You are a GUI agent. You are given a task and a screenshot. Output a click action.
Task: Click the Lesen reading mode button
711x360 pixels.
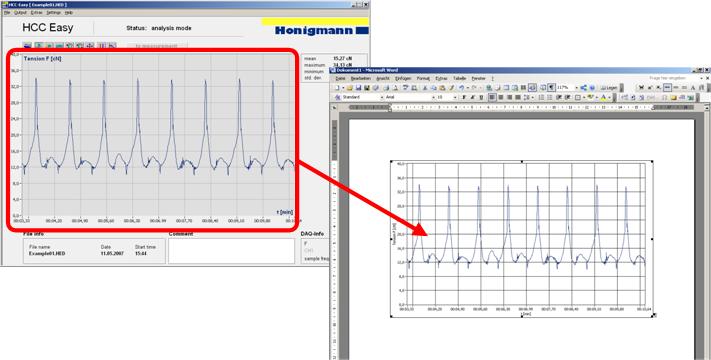[609, 88]
